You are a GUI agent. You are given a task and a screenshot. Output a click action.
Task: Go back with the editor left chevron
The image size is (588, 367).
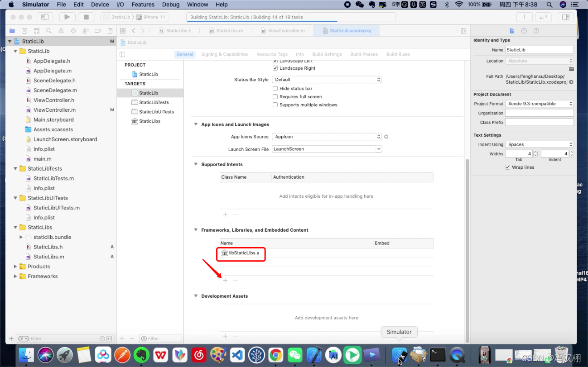click(133, 31)
